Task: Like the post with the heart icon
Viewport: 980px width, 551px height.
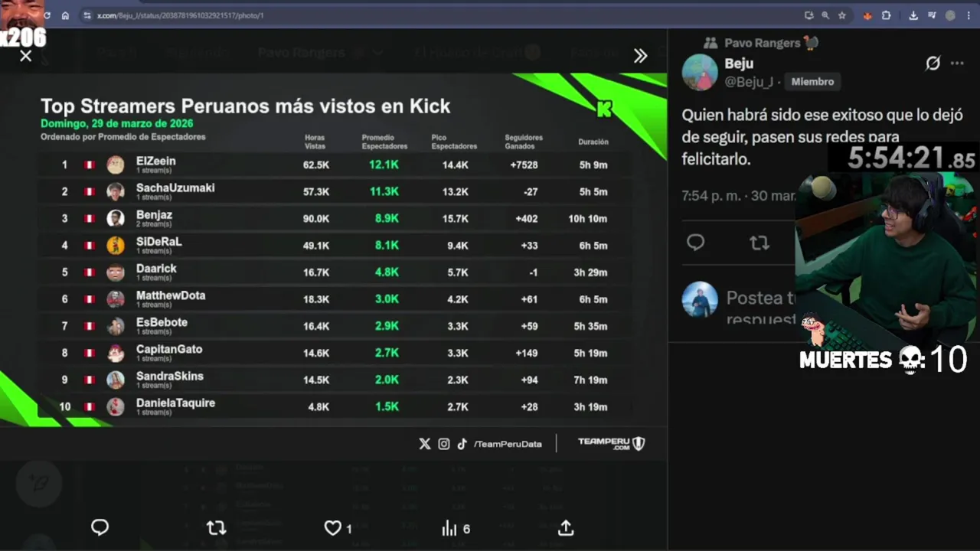Action: [332, 528]
